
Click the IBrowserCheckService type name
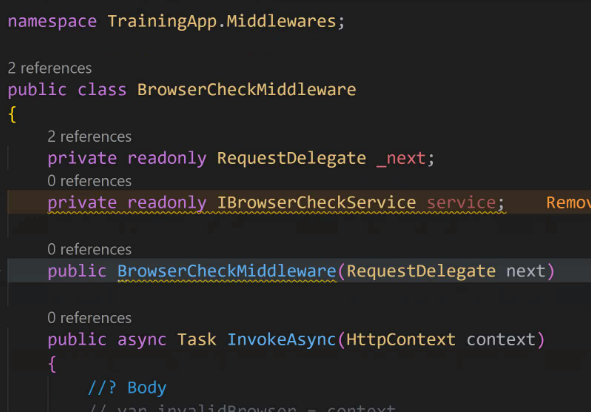tap(317, 203)
